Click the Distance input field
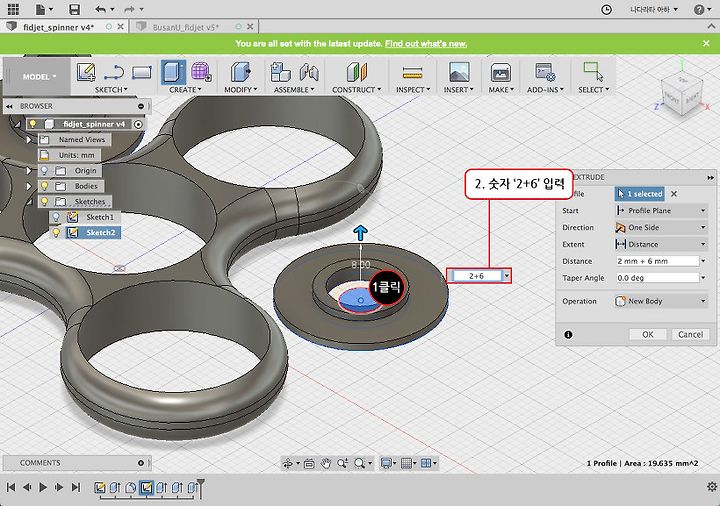The width and height of the screenshot is (720, 506). tap(657, 261)
